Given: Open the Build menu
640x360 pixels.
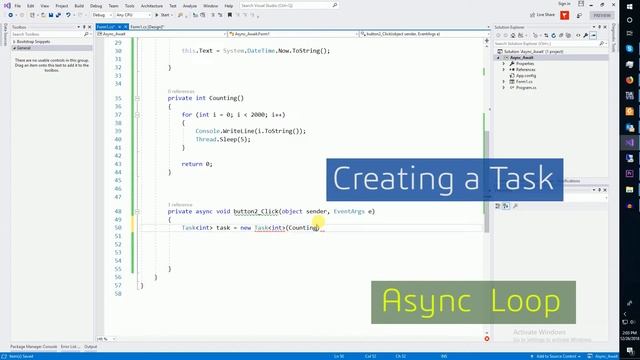Looking at the screenshot, I should tap(79, 6).
